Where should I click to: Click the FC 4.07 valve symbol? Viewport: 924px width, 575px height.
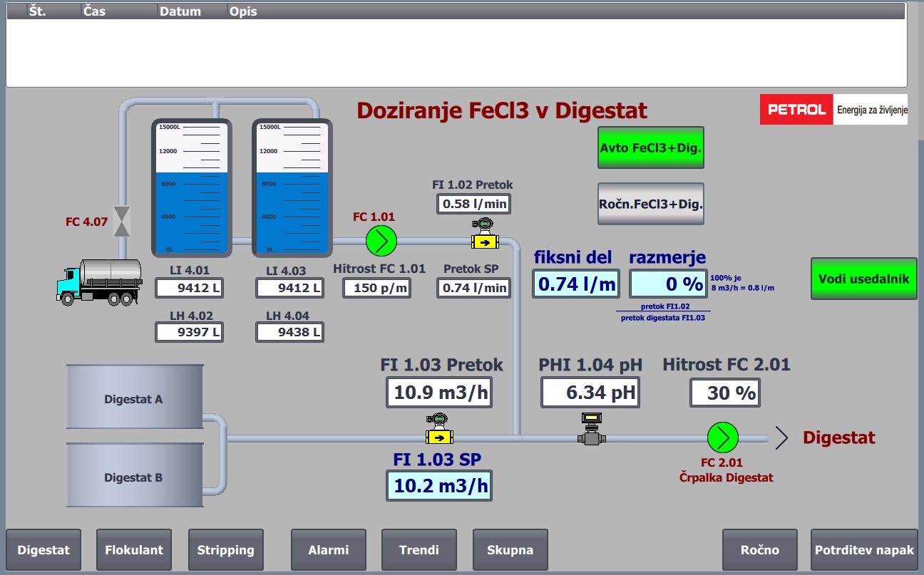(x=123, y=222)
